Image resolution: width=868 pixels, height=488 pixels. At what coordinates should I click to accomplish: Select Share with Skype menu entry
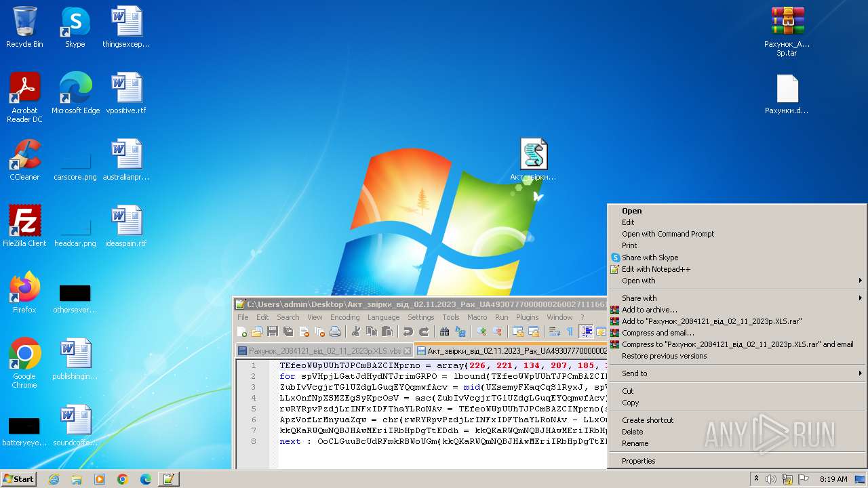(x=737, y=258)
